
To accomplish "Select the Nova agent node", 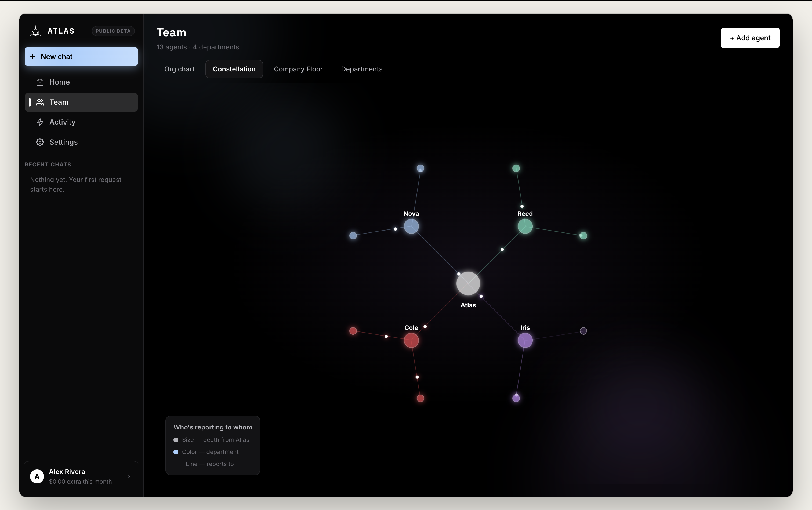I will pos(411,226).
